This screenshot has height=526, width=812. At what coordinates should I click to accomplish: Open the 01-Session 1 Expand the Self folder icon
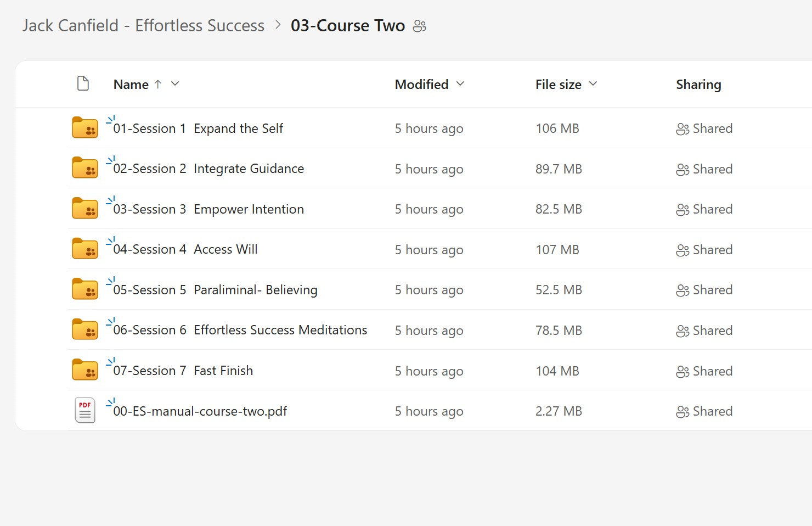click(84, 127)
